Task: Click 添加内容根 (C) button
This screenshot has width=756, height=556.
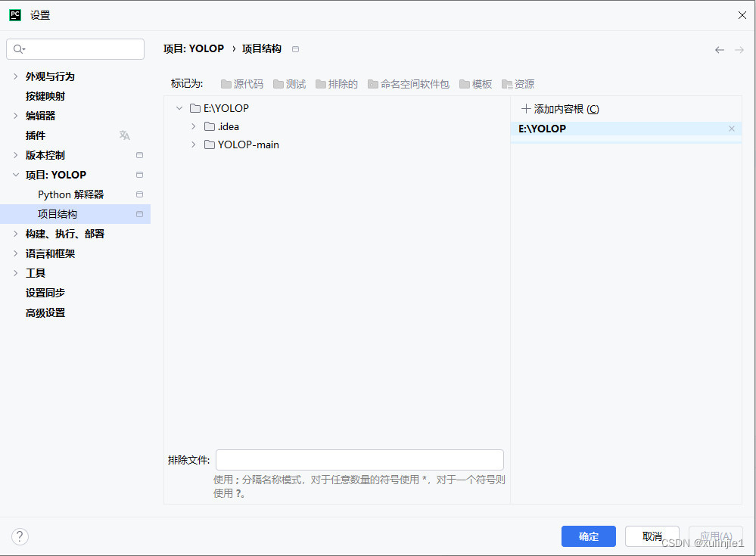Action: pos(560,109)
